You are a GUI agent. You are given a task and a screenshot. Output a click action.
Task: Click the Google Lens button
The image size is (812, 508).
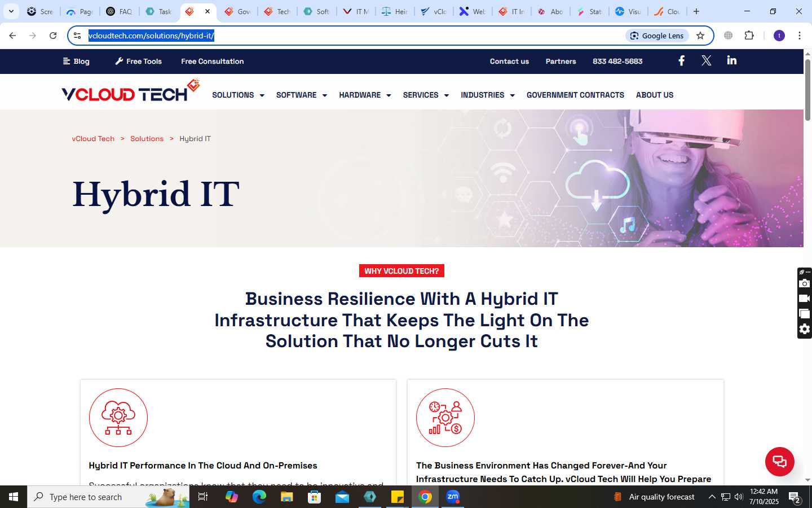click(657, 36)
